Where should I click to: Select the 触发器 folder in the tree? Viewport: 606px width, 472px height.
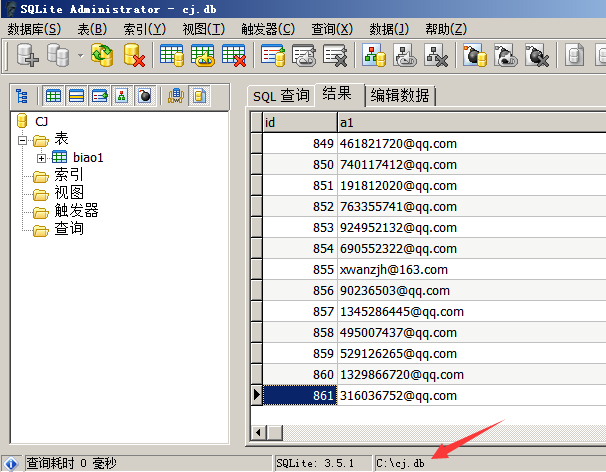(76, 211)
